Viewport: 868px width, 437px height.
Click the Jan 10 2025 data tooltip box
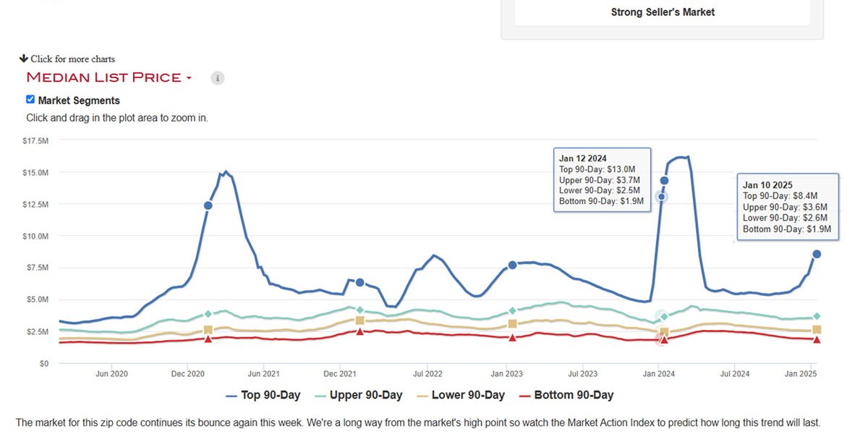(788, 206)
